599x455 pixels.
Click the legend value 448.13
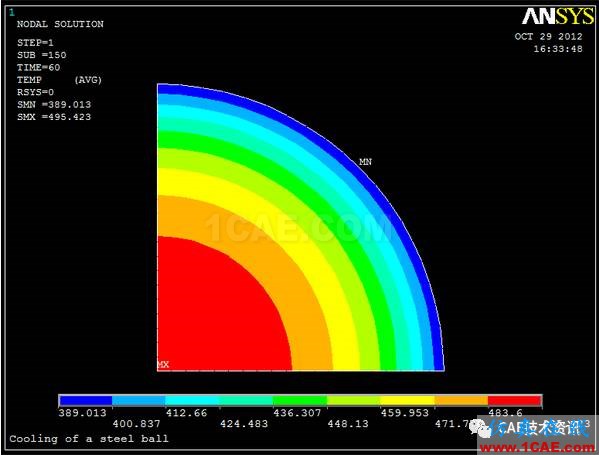(x=348, y=424)
